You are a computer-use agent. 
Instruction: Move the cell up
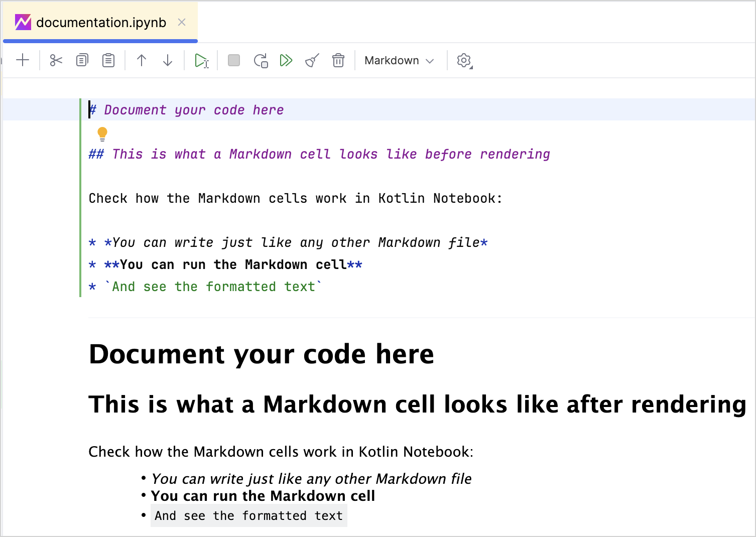pos(141,60)
